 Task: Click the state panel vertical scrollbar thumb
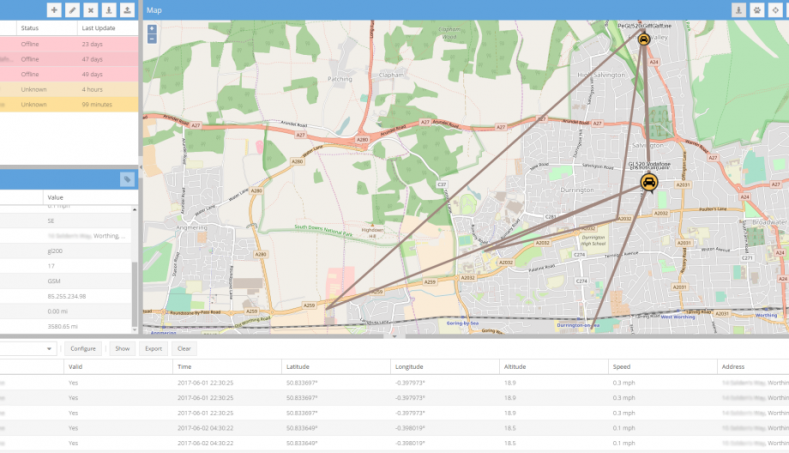(x=134, y=293)
